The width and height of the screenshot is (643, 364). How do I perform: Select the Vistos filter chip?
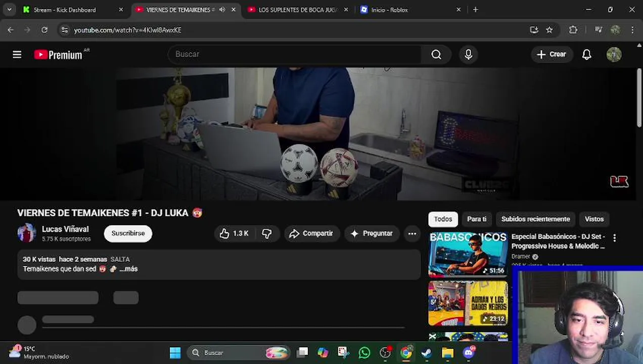(x=594, y=219)
